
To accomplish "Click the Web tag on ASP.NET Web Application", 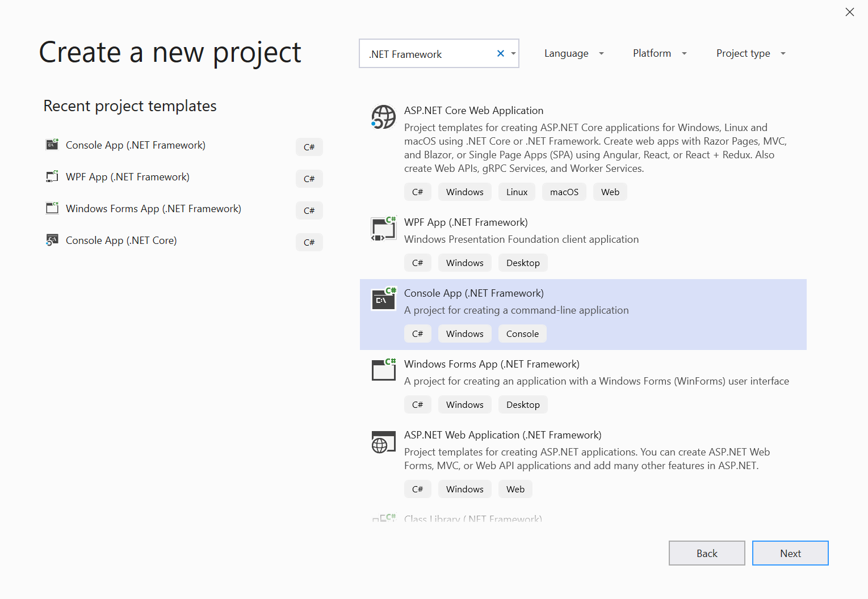I will point(515,488).
